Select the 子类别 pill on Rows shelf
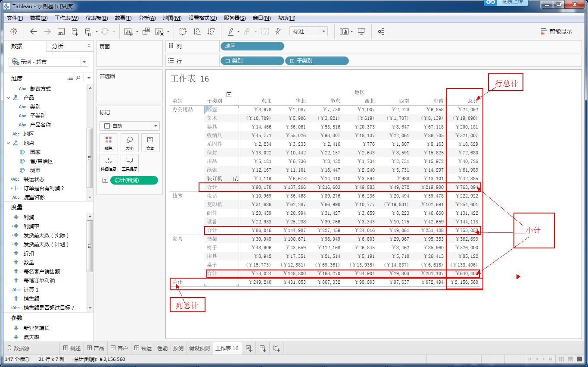 click(317, 61)
